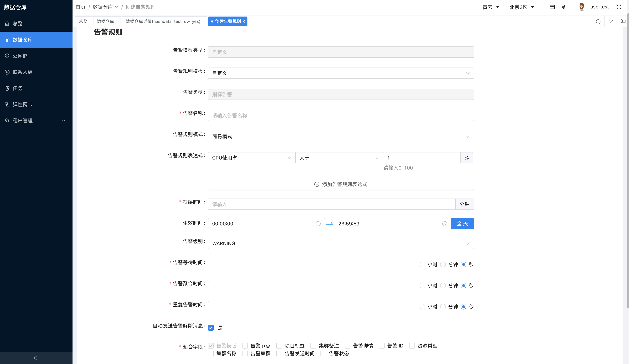Click the work order icon in the header
Screen dimensions: 629x364
pos(563,7)
